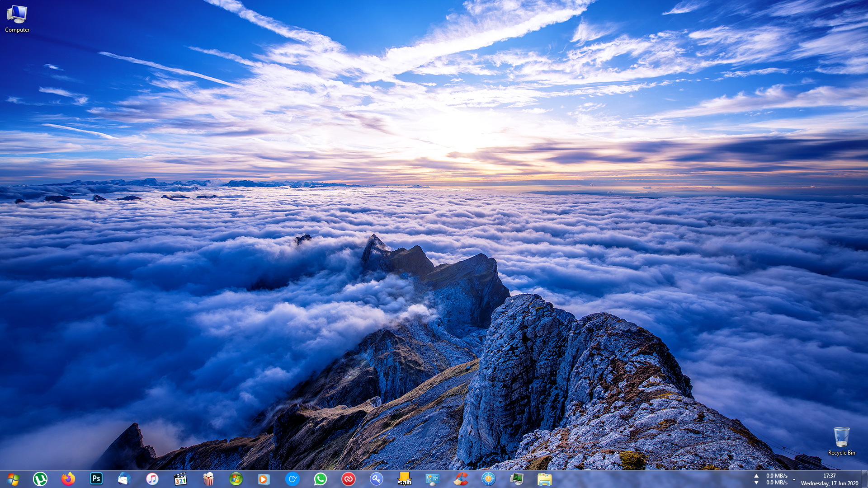Launch iTunes from the taskbar
The height and width of the screenshot is (488, 868).
(x=152, y=479)
